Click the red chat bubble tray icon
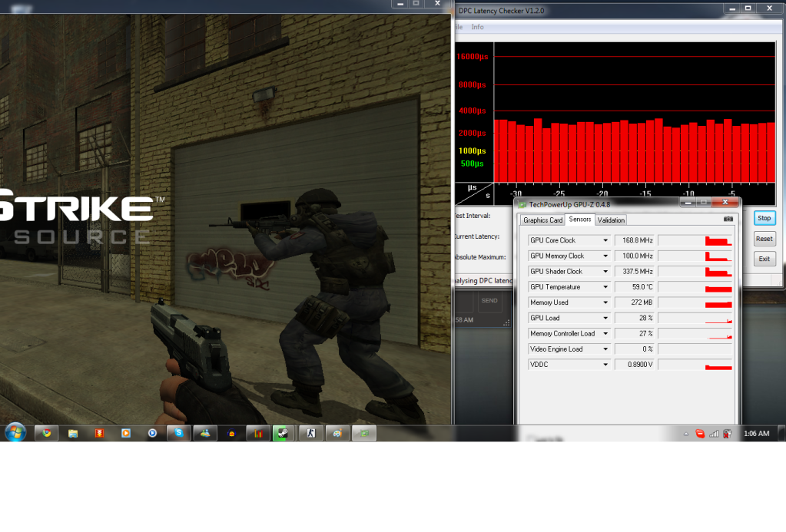This screenshot has height=532, width=786. (x=700, y=434)
